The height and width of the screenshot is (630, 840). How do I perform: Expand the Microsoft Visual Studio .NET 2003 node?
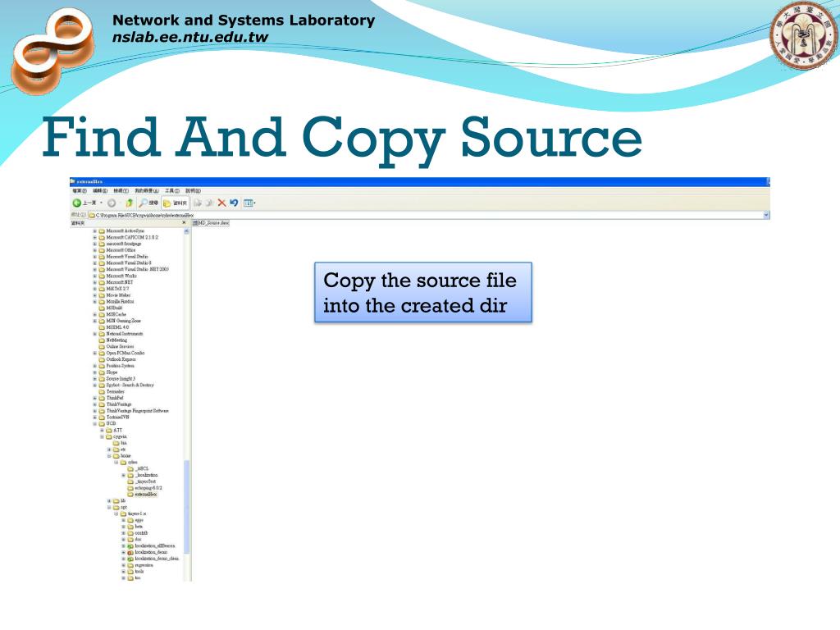click(x=95, y=269)
